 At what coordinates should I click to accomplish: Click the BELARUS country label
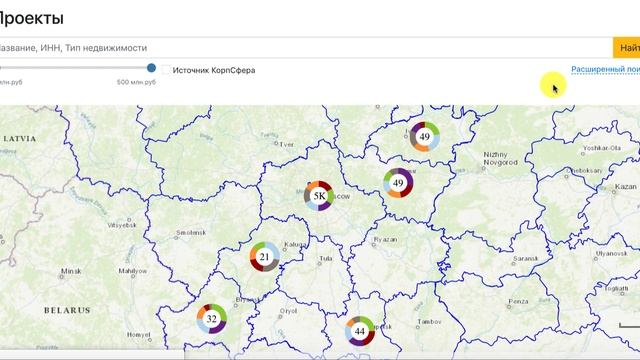point(67,310)
